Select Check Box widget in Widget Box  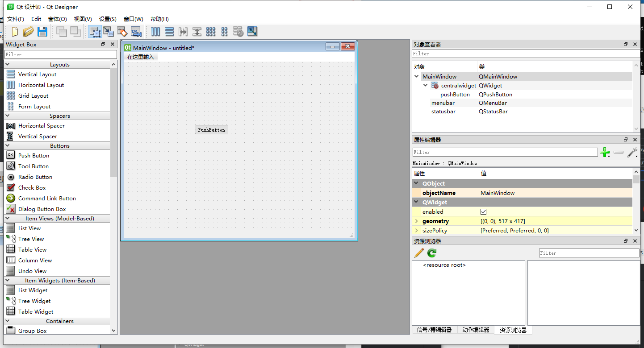(32, 188)
